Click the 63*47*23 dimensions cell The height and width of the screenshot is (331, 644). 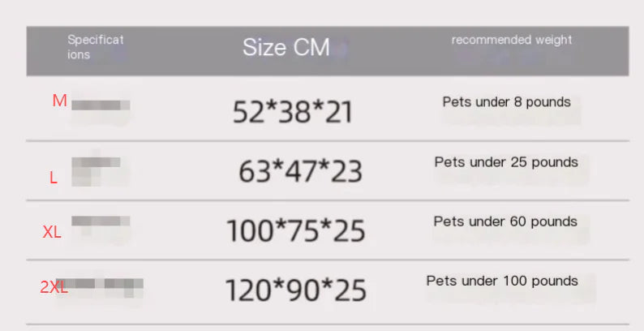coord(300,171)
